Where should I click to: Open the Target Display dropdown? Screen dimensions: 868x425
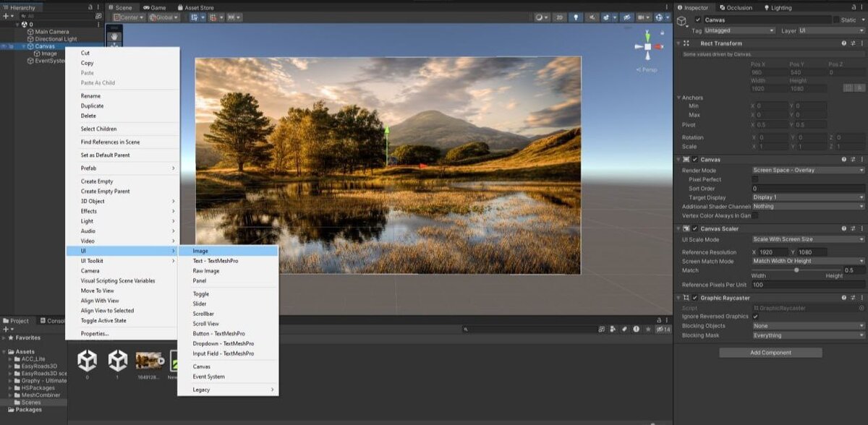808,197
